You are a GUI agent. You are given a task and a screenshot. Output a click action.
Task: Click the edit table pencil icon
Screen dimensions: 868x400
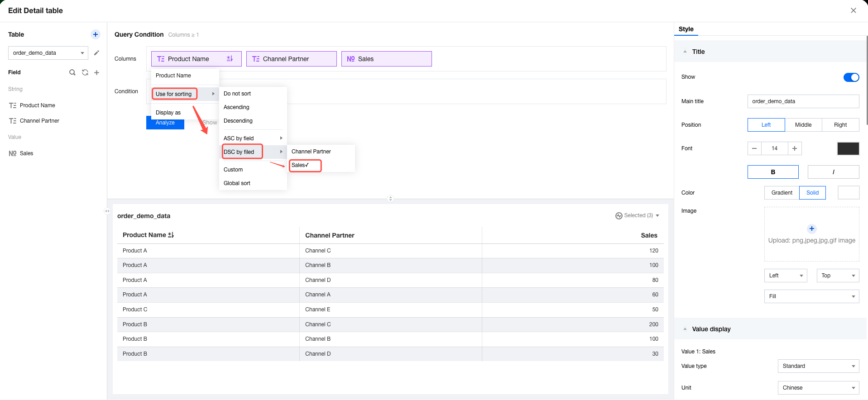coord(96,53)
